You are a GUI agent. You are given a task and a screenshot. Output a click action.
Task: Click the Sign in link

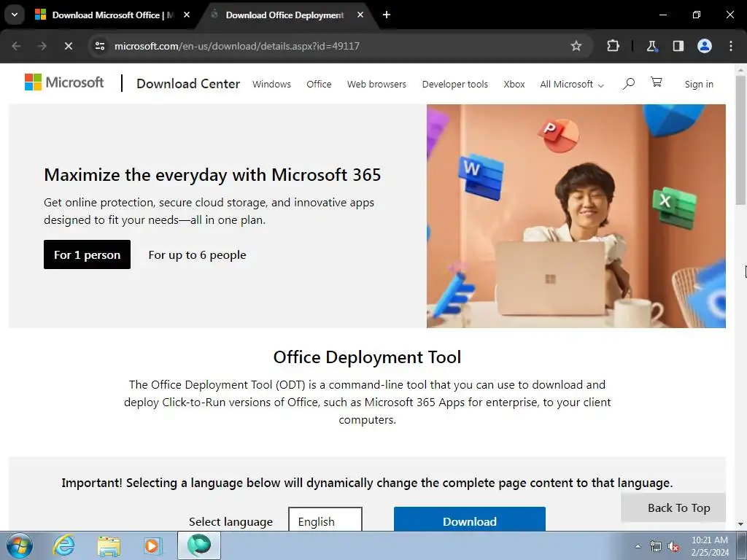click(x=699, y=85)
